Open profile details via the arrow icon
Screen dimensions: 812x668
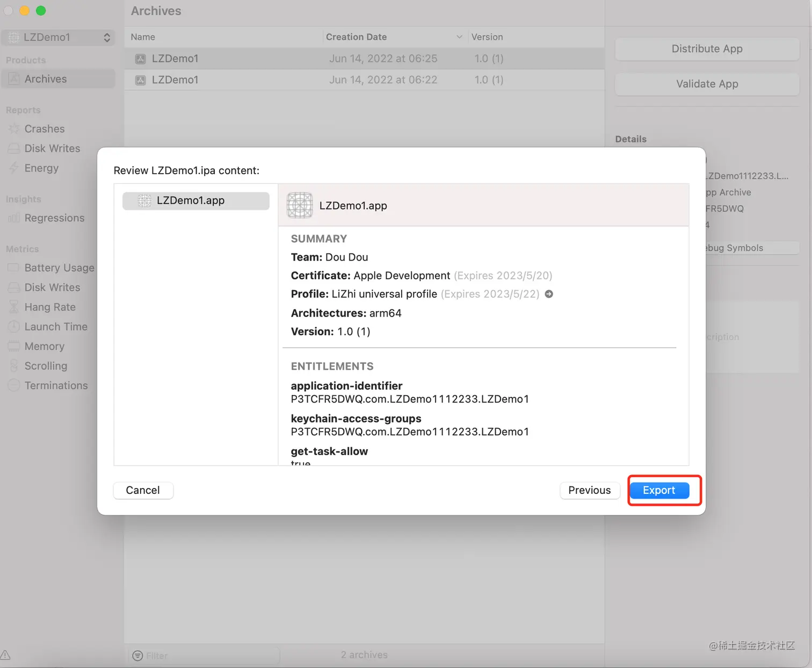pyautogui.click(x=549, y=294)
